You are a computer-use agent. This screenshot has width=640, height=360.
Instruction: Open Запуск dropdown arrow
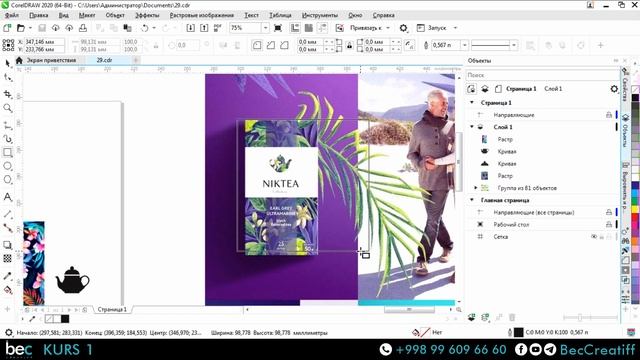pos(456,28)
